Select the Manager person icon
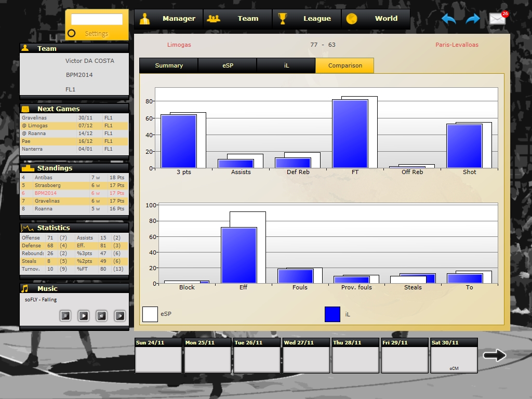The width and height of the screenshot is (532, 399). click(x=144, y=18)
